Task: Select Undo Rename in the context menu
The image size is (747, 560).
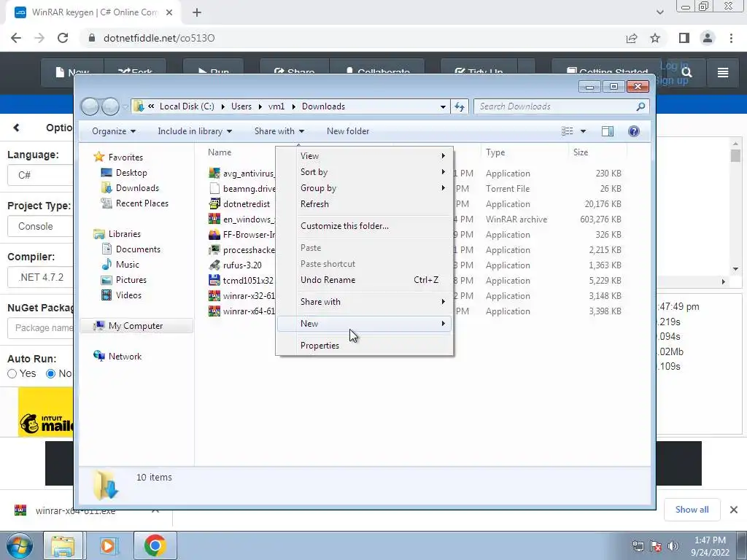Action: click(x=365, y=280)
